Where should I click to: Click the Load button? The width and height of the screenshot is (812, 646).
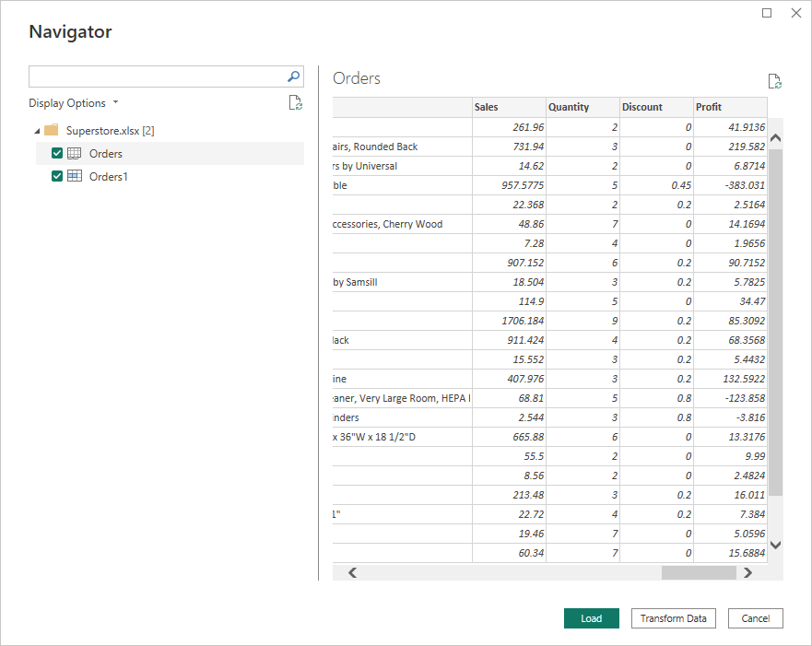tap(592, 618)
